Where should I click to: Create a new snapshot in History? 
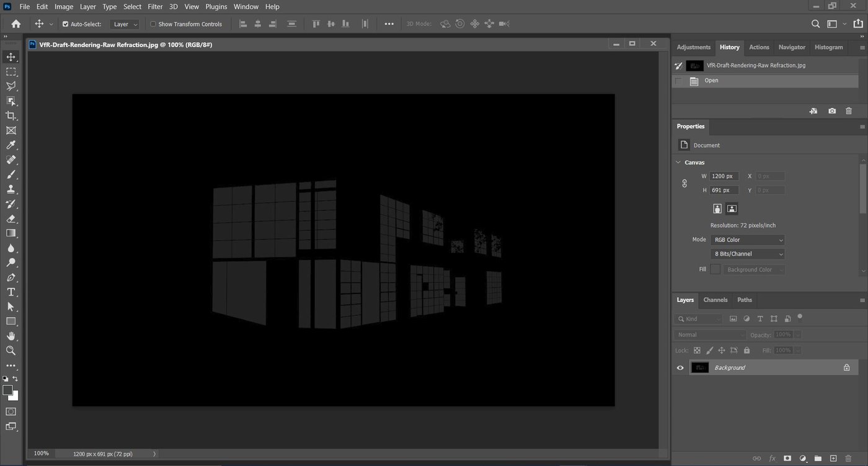[x=831, y=110]
